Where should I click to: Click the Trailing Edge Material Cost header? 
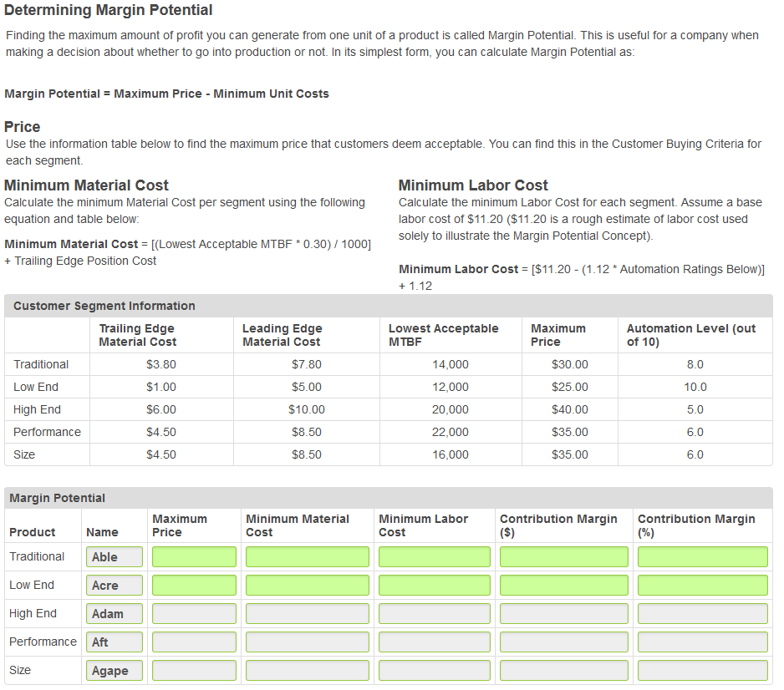tap(138, 335)
